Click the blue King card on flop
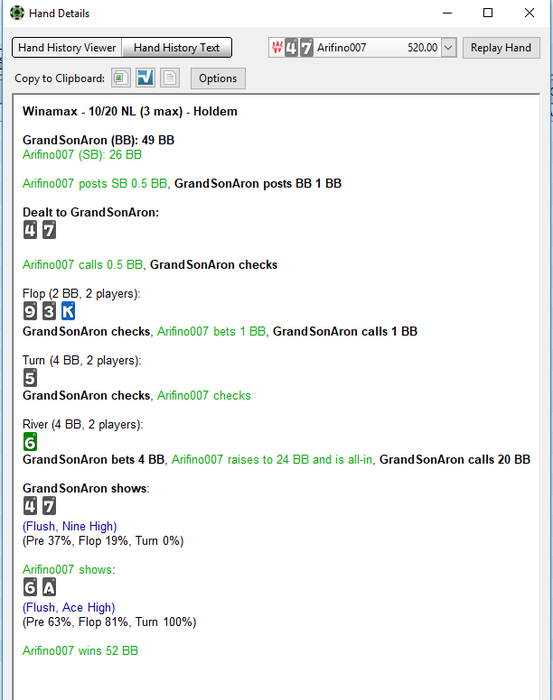The image size is (553, 700). coord(68,311)
